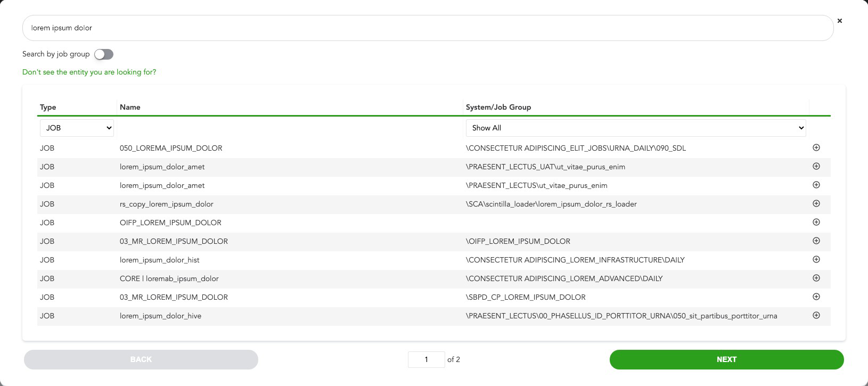This screenshot has width=868, height=386.
Task: Click plus icon for lorem_ipsum_dolor_amet in non-UAT PRAESENT_LECTUS
Action: tap(816, 185)
